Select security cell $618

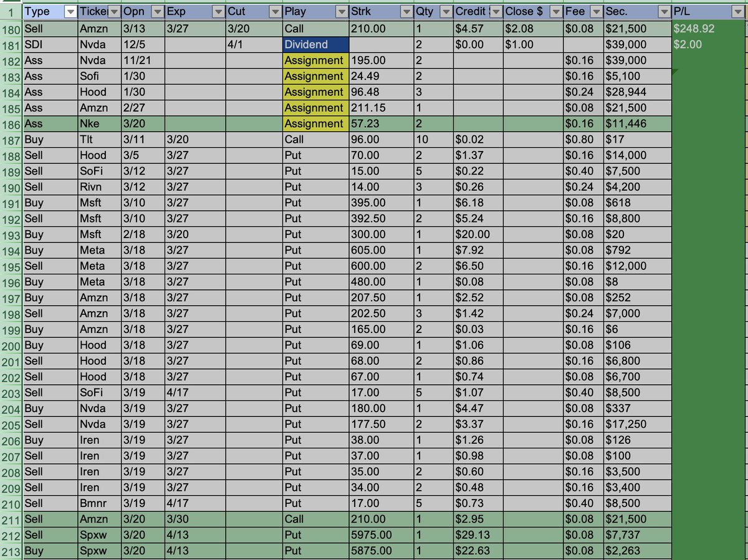click(638, 203)
